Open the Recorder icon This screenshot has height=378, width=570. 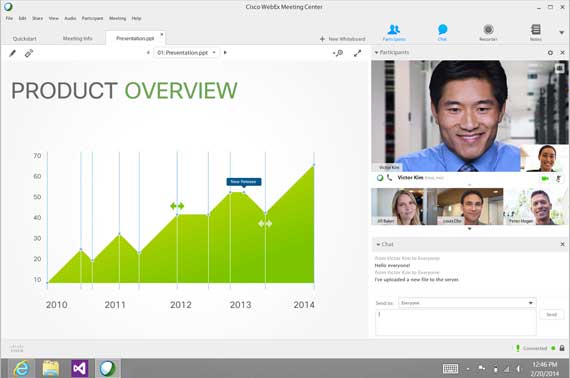tap(488, 32)
